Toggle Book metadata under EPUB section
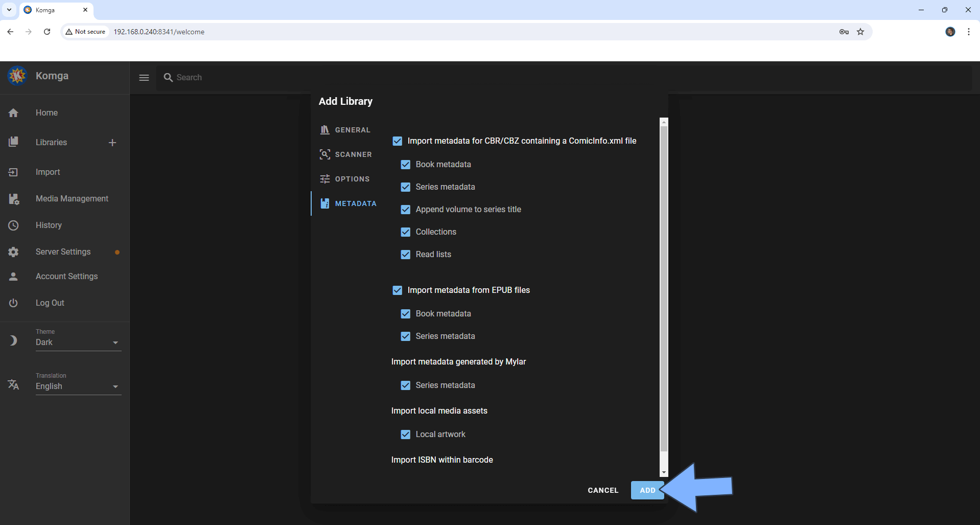This screenshot has width=980, height=525. pos(405,314)
